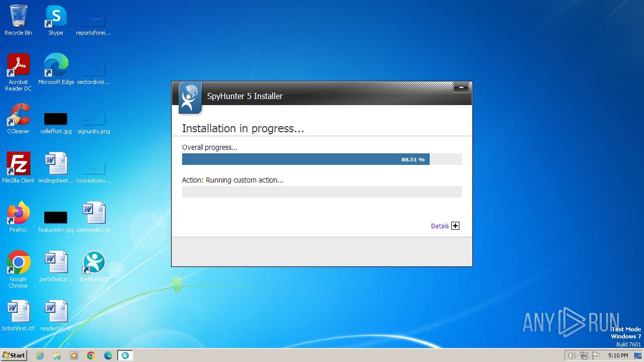Open the Start menu

pyautogui.click(x=14, y=355)
